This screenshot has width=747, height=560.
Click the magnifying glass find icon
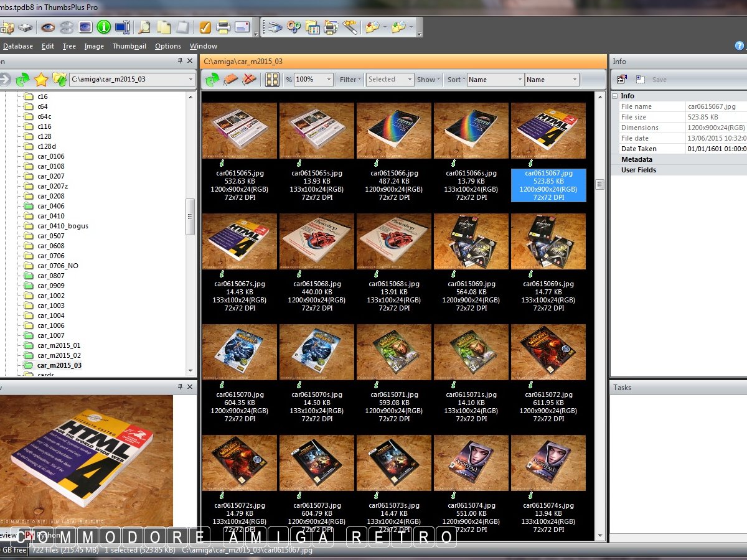(144, 27)
